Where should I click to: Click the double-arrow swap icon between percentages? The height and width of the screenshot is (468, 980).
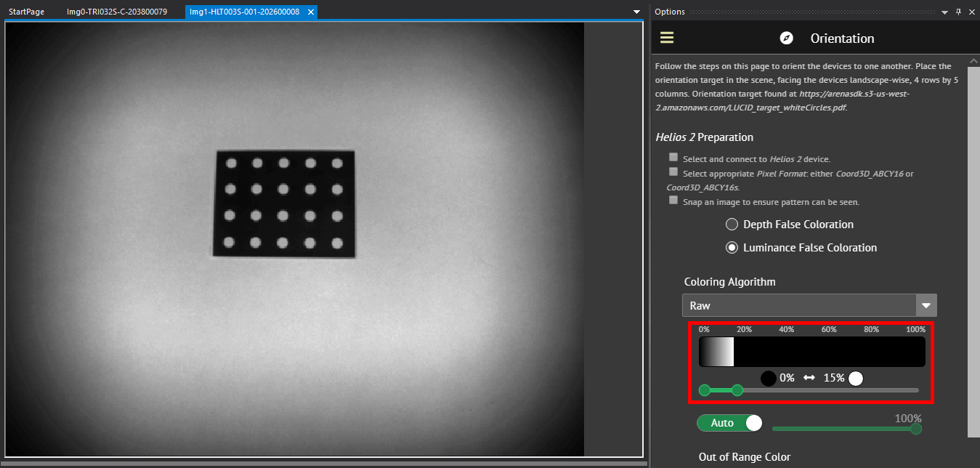(x=809, y=378)
